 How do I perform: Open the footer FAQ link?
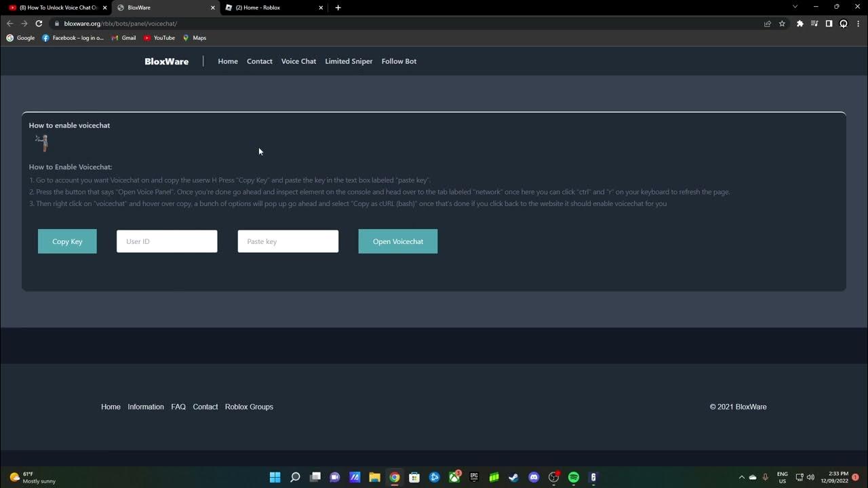[x=178, y=407]
